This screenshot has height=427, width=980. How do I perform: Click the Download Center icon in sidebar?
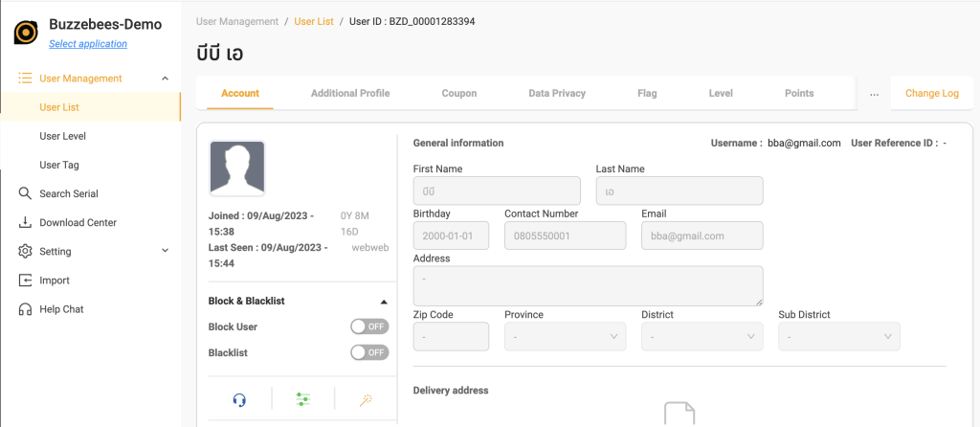[25, 222]
